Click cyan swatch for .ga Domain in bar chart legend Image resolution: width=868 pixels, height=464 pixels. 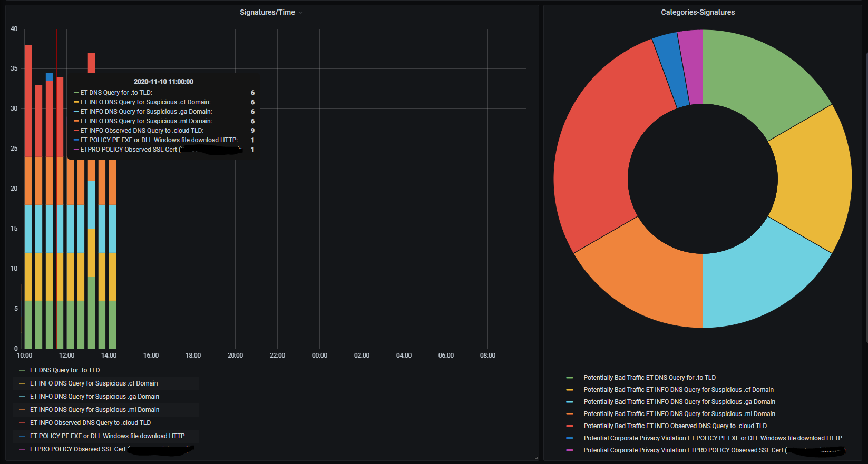click(x=22, y=397)
